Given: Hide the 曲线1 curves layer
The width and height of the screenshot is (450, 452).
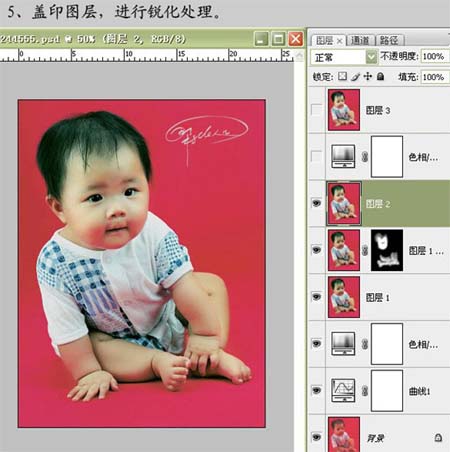Looking at the screenshot, I should click(316, 390).
